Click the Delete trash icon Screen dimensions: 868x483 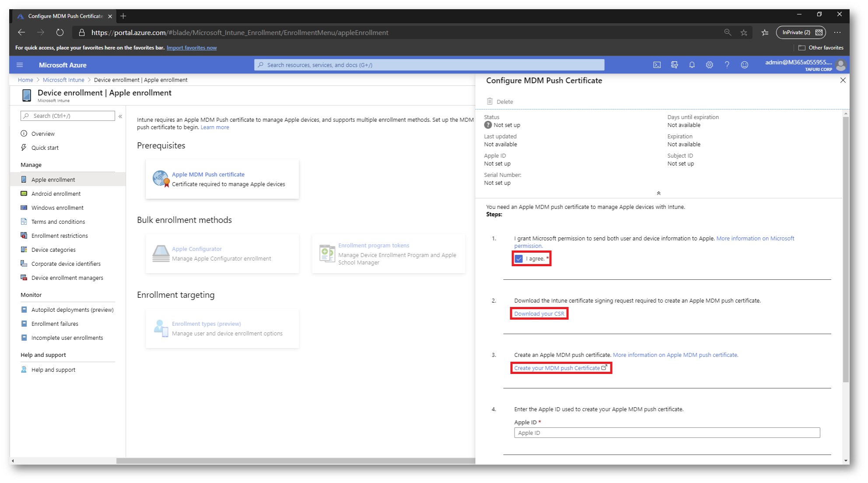pyautogui.click(x=490, y=101)
